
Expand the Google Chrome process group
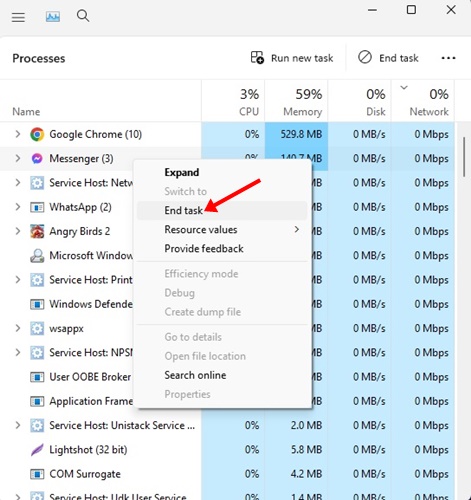[x=18, y=134]
